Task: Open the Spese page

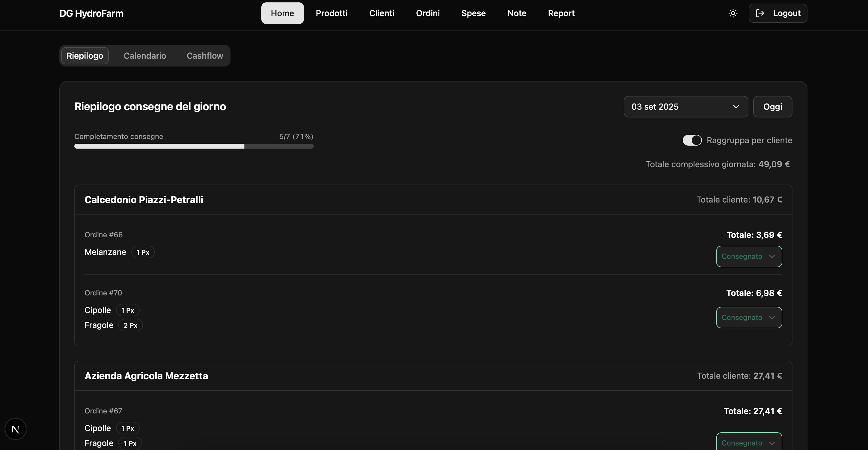Action: pos(473,13)
